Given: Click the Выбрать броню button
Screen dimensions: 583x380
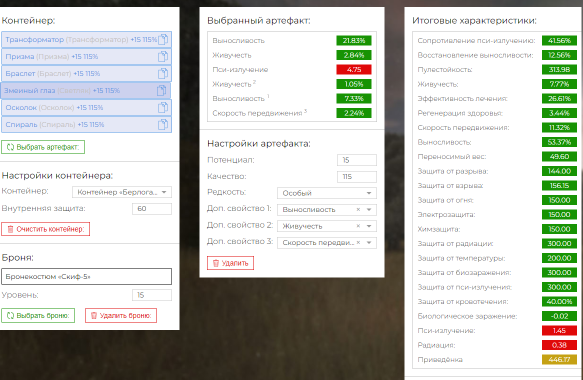Looking at the screenshot, I should point(38,315).
